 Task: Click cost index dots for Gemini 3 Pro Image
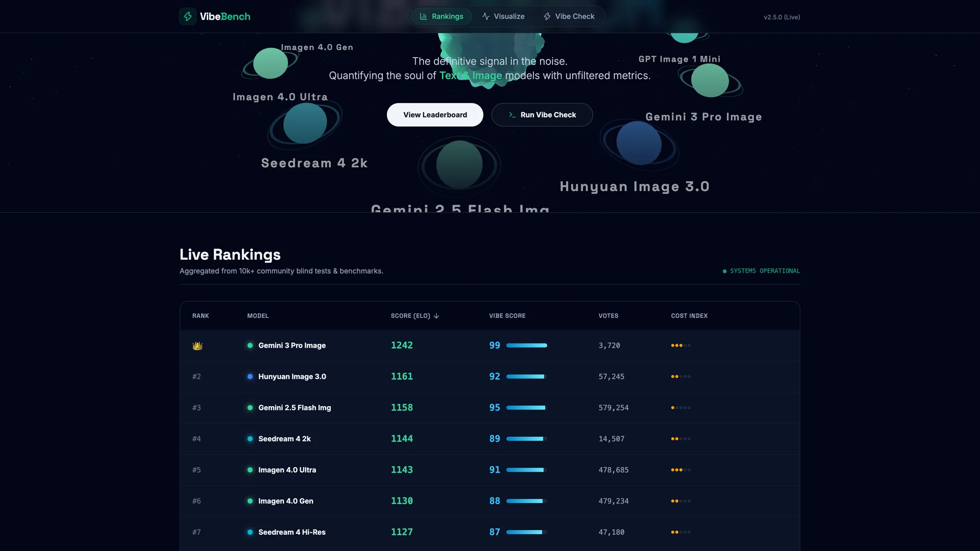681,345
